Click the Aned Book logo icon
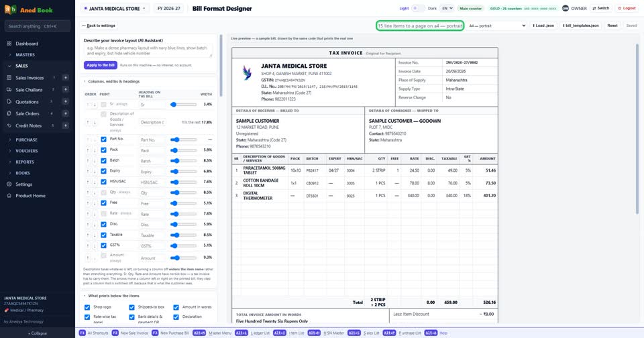Screen dimensions: 644x338 [x=10, y=9]
